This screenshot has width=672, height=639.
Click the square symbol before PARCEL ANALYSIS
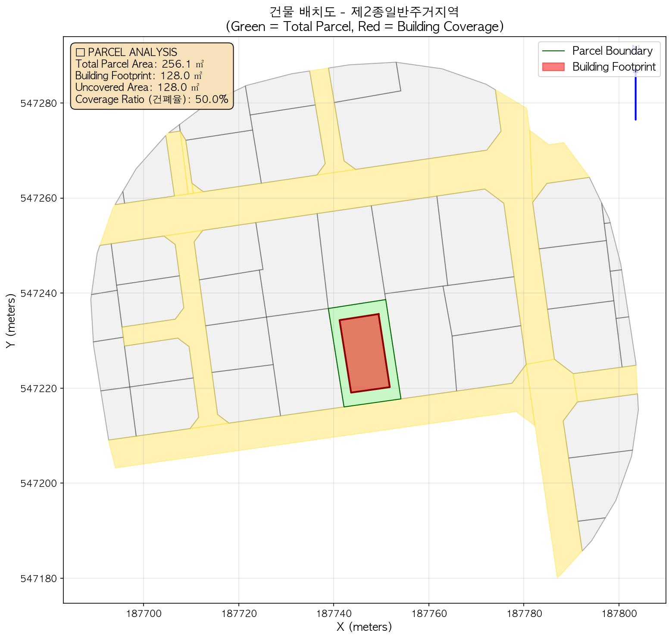tap(80, 53)
